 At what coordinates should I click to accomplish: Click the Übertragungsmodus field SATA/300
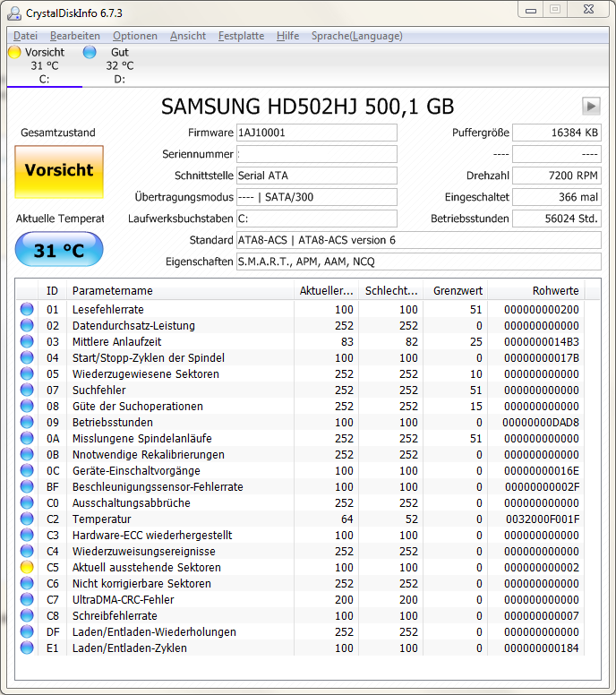coord(316,197)
